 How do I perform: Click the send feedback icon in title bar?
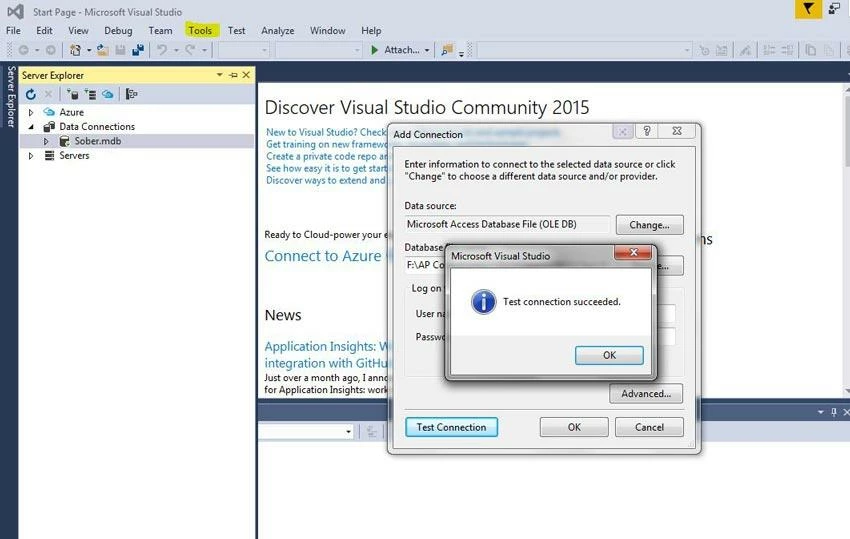(834, 8)
